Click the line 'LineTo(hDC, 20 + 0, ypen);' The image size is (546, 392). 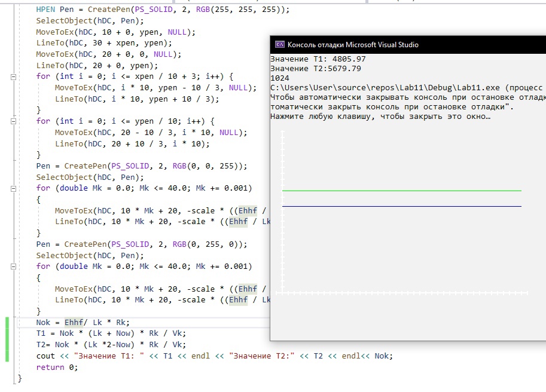(x=97, y=65)
